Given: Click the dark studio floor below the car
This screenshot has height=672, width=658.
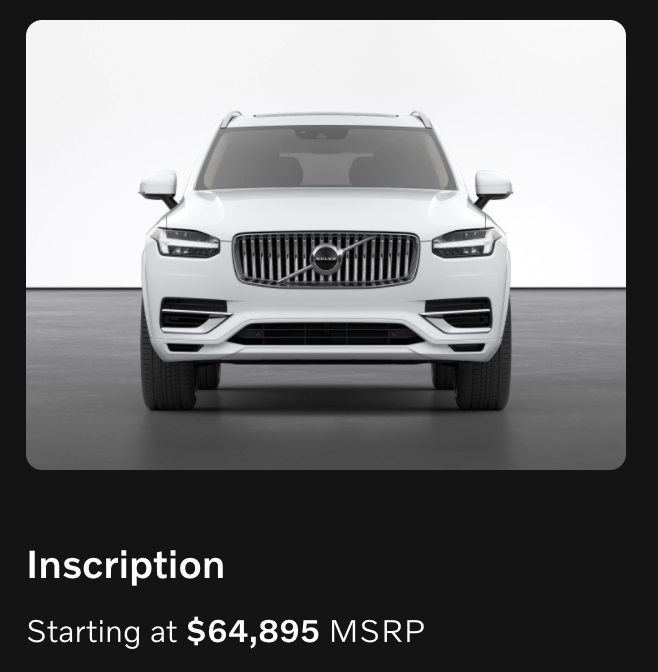Looking at the screenshot, I should pos(326,439).
